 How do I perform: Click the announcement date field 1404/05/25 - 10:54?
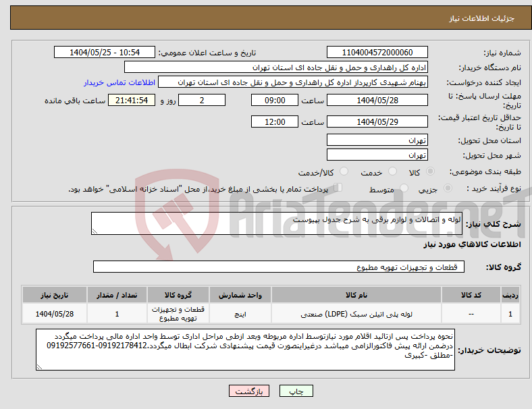105,53
